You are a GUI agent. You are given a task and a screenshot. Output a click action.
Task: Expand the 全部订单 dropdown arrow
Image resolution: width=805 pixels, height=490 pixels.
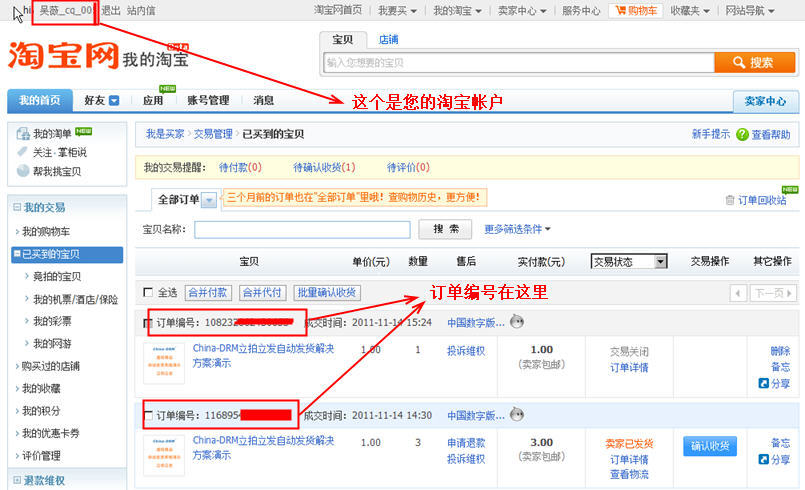pos(209,199)
